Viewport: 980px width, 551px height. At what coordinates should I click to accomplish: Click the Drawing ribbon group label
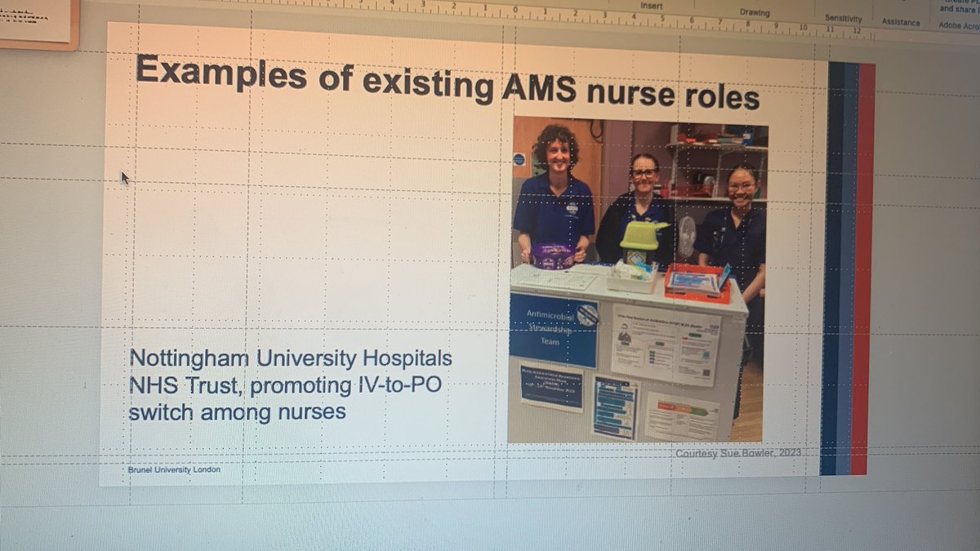pyautogui.click(x=755, y=12)
